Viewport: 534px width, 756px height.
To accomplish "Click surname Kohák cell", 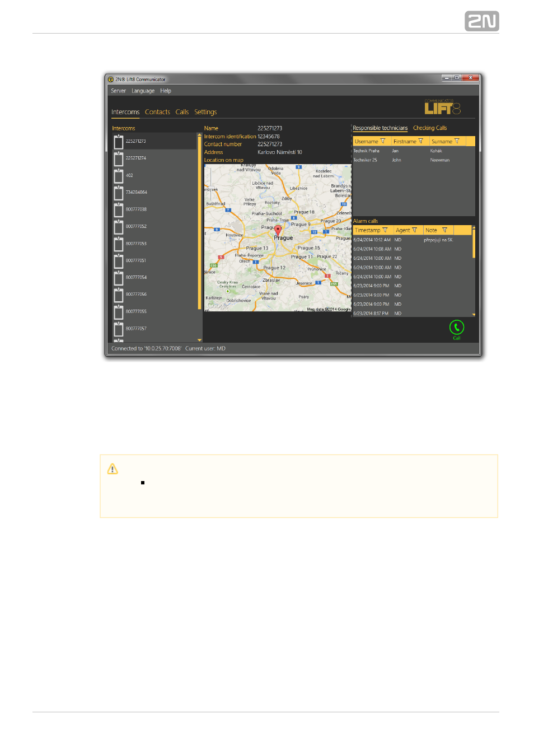I will (436, 151).
